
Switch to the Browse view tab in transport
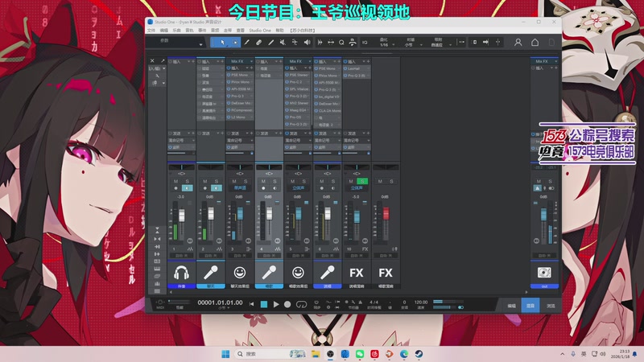pos(551,306)
